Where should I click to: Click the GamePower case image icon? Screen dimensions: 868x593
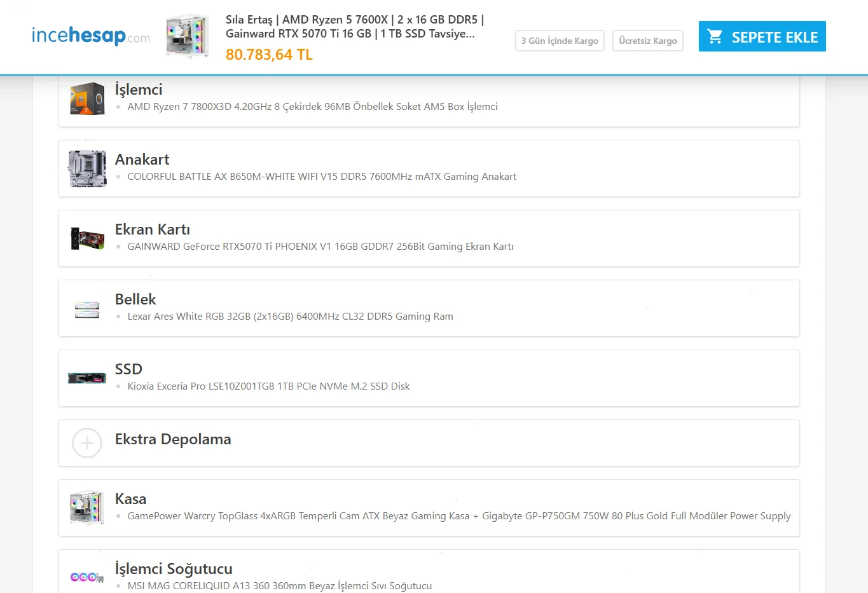coord(87,508)
